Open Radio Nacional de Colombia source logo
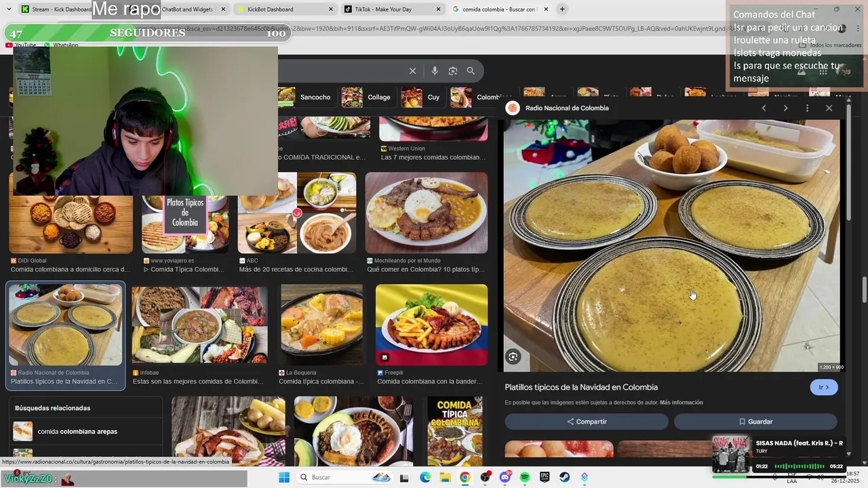868x488 pixels. coord(513,108)
